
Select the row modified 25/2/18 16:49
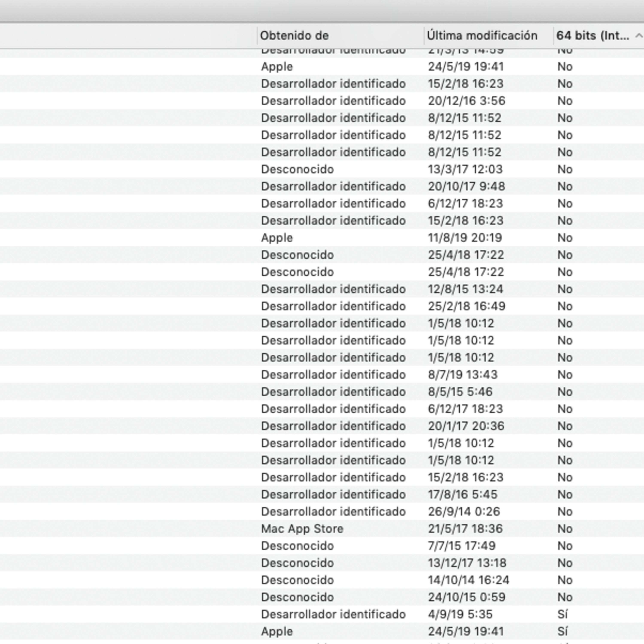[466, 306]
